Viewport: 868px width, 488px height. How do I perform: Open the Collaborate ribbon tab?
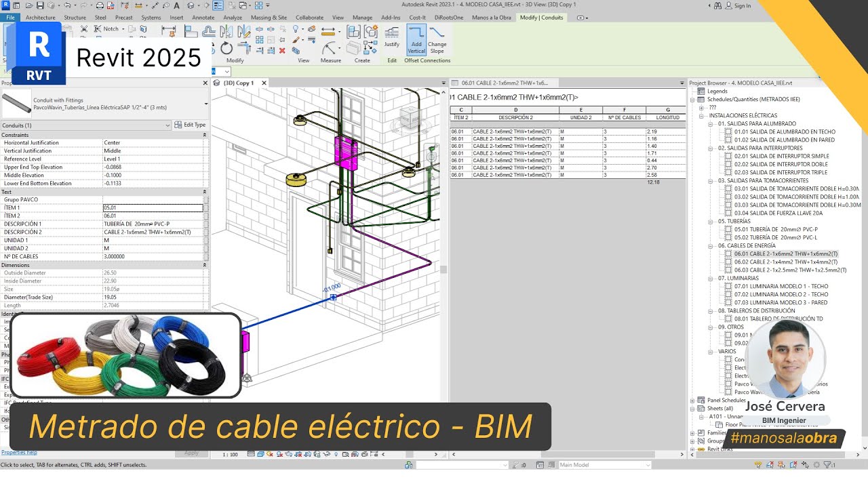[x=310, y=17]
